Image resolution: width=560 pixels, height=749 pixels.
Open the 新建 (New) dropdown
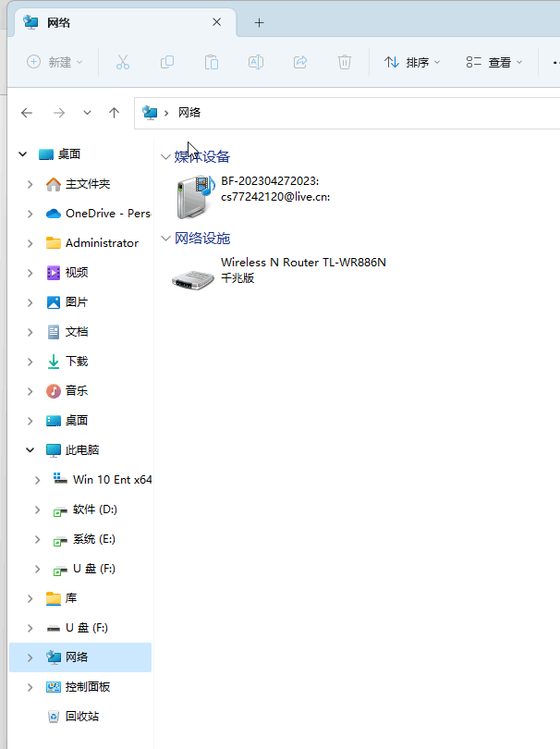coord(55,62)
